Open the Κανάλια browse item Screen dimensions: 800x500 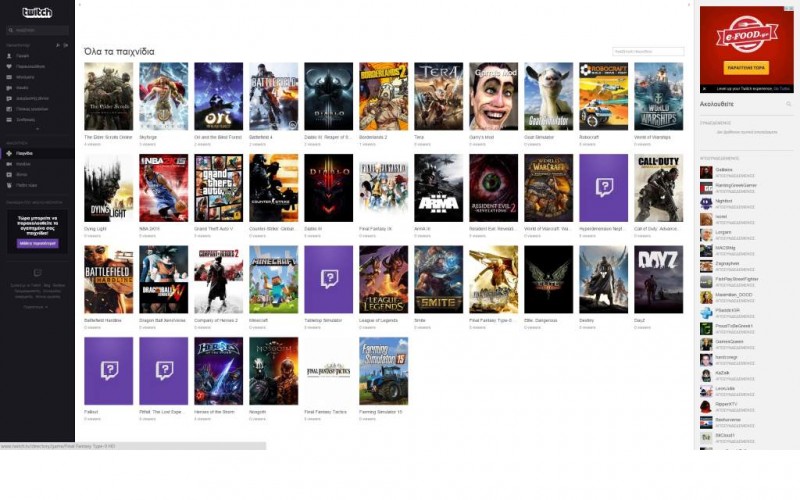[37, 164]
